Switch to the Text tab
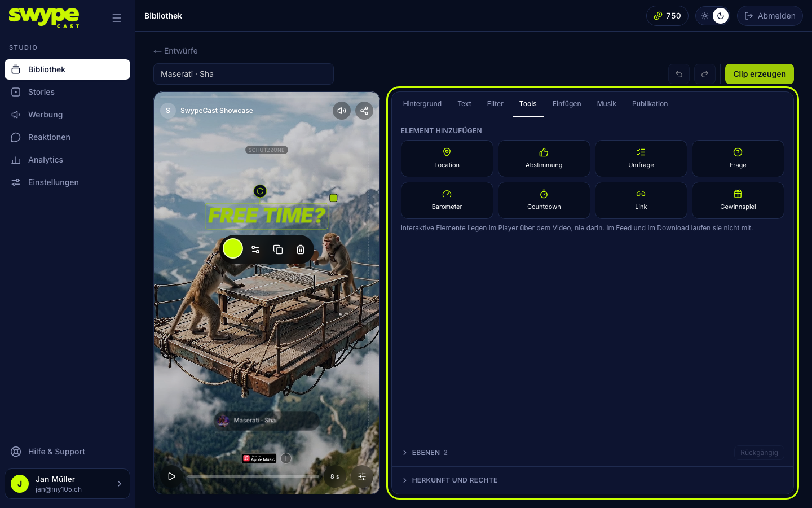Viewport: 812px width, 508px height. (465, 104)
